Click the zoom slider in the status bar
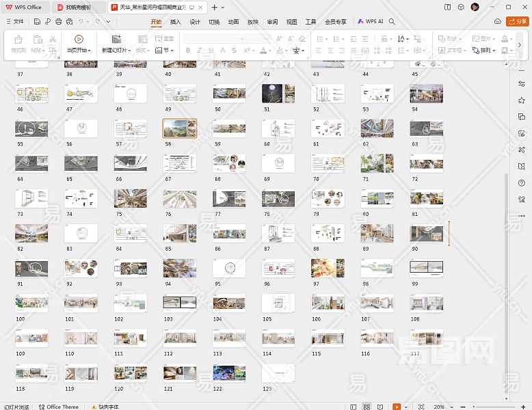Image resolution: width=532 pixels, height=410 pixels. coord(494,407)
